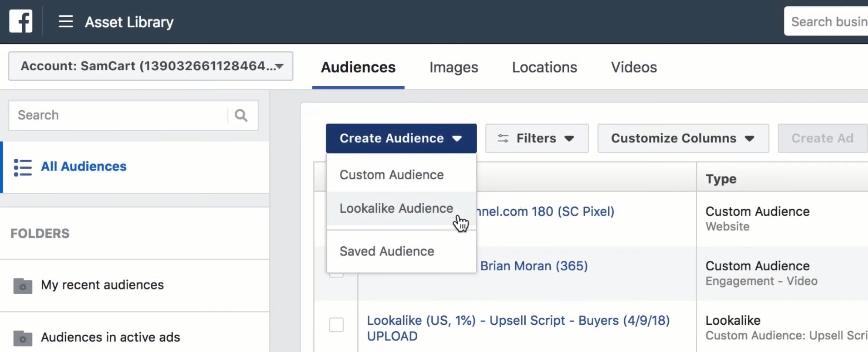Open the Account SamCart dropdown

151,66
